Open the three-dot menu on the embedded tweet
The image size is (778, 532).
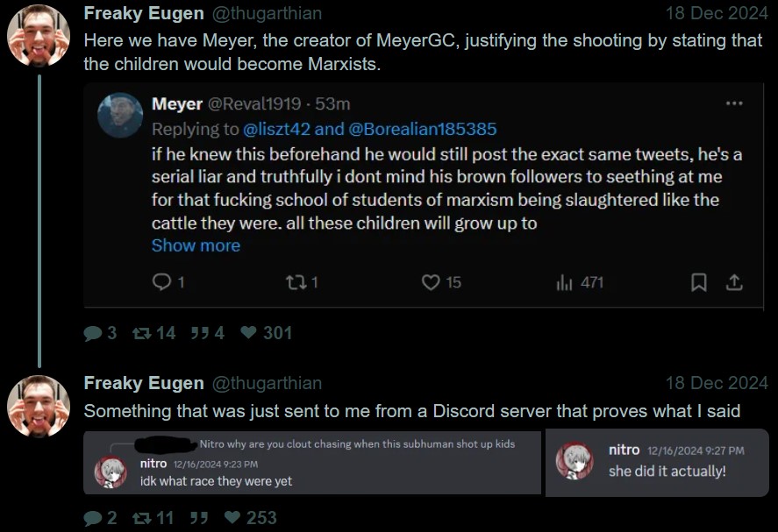734,103
